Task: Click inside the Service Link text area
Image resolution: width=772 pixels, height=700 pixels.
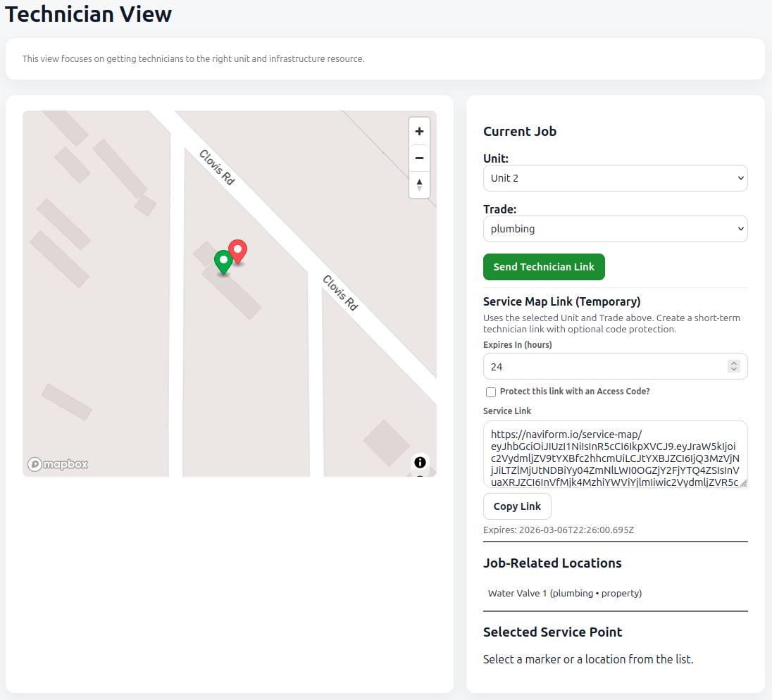Action: click(x=615, y=454)
